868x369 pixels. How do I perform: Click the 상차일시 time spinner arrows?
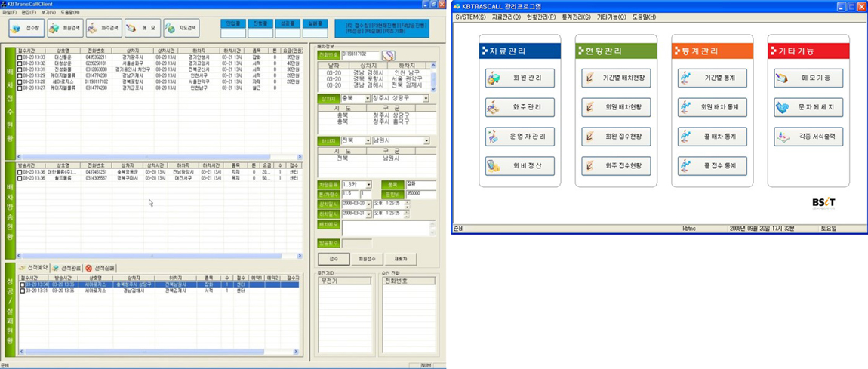[x=408, y=204]
